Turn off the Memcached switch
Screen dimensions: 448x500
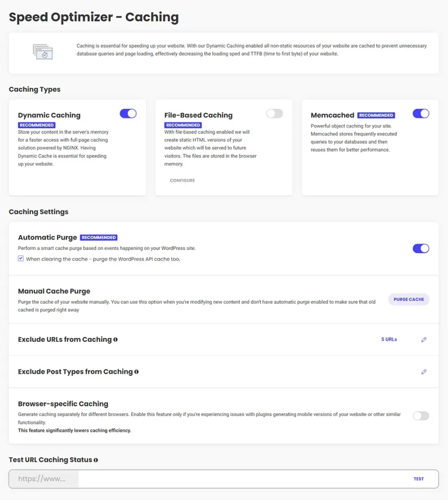421,113
